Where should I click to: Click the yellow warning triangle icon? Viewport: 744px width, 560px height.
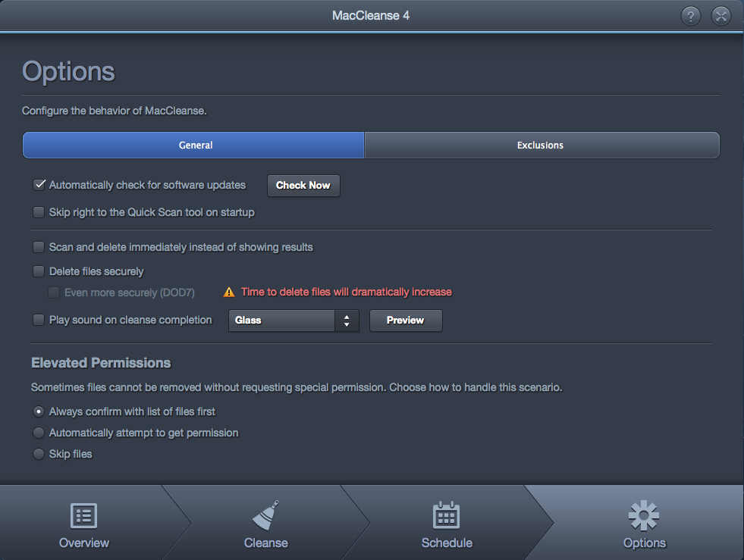[x=229, y=292]
